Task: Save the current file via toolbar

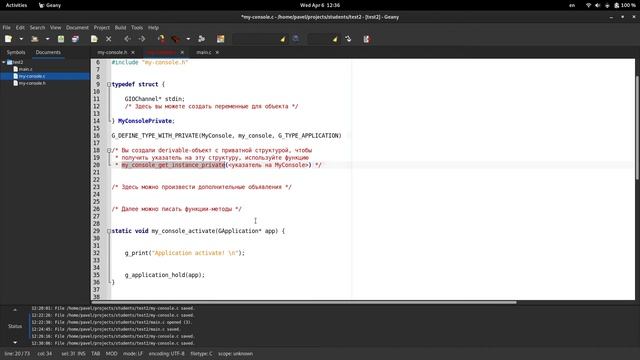Action: tap(61, 39)
